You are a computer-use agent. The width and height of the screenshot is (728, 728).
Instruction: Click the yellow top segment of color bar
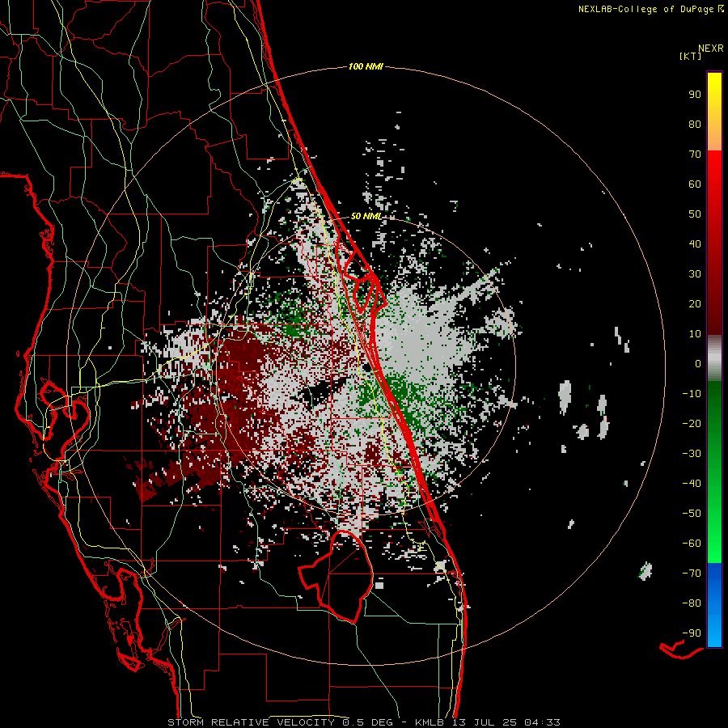[714, 112]
